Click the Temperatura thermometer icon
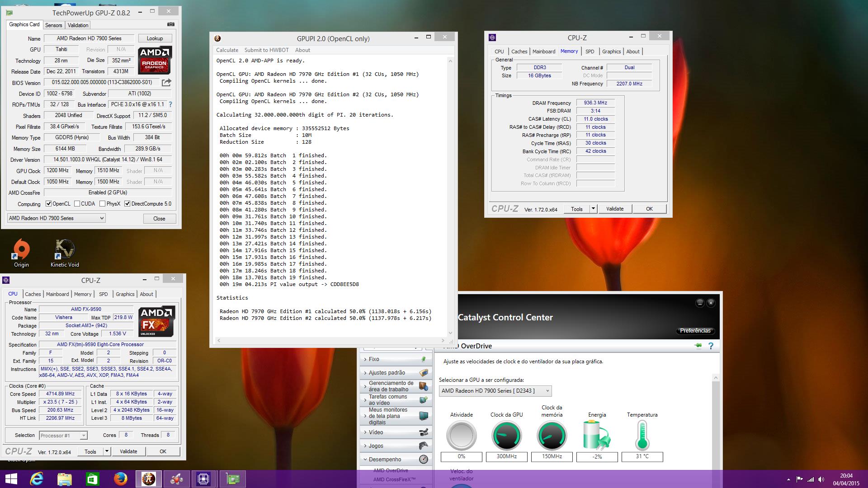 click(642, 435)
